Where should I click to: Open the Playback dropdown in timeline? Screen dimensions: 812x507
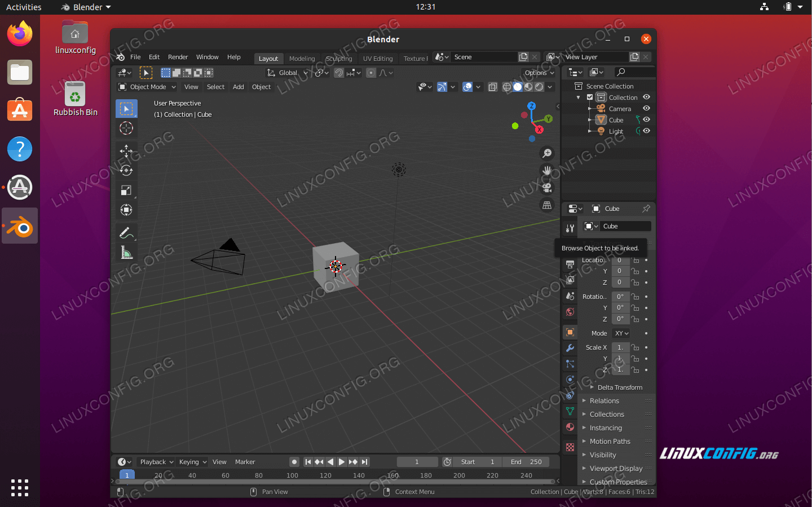coord(157,462)
